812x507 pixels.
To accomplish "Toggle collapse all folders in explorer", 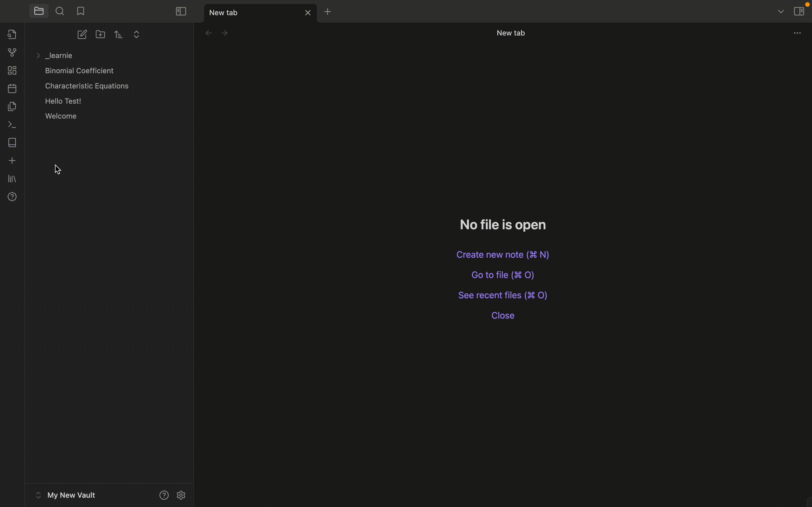I will click(136, 35).
